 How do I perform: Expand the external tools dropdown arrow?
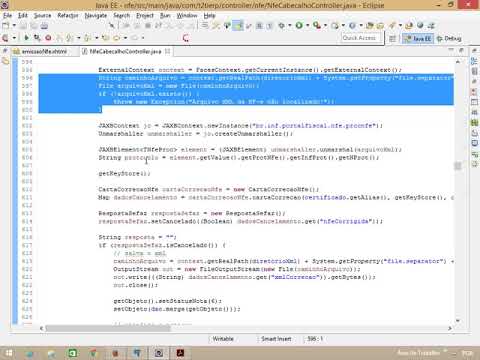tap(325, 26)
